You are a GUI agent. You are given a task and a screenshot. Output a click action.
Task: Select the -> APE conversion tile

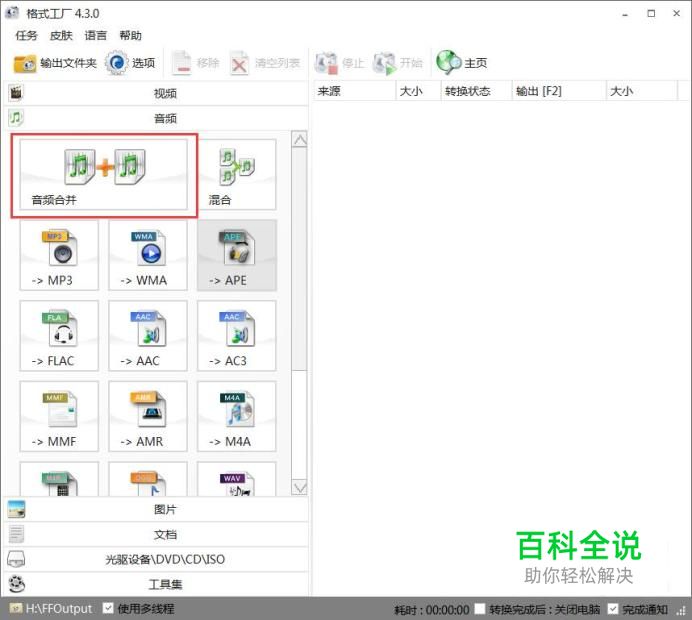[x=237, y=256]
